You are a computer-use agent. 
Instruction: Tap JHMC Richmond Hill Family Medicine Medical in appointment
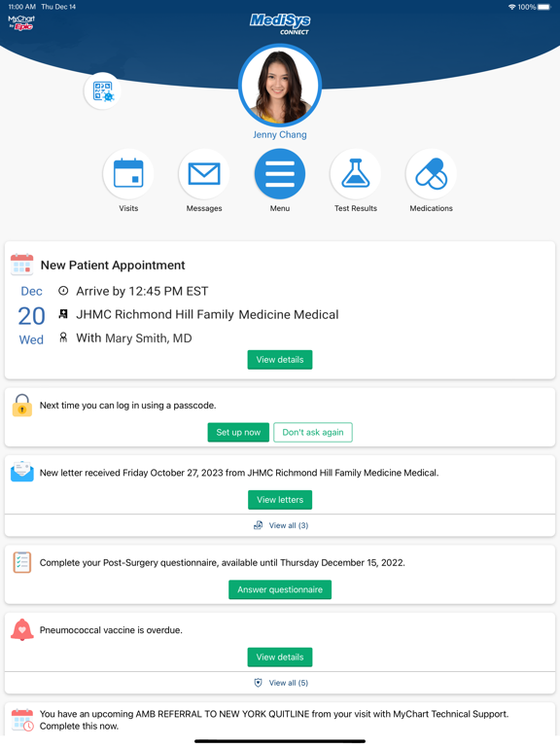208,314
